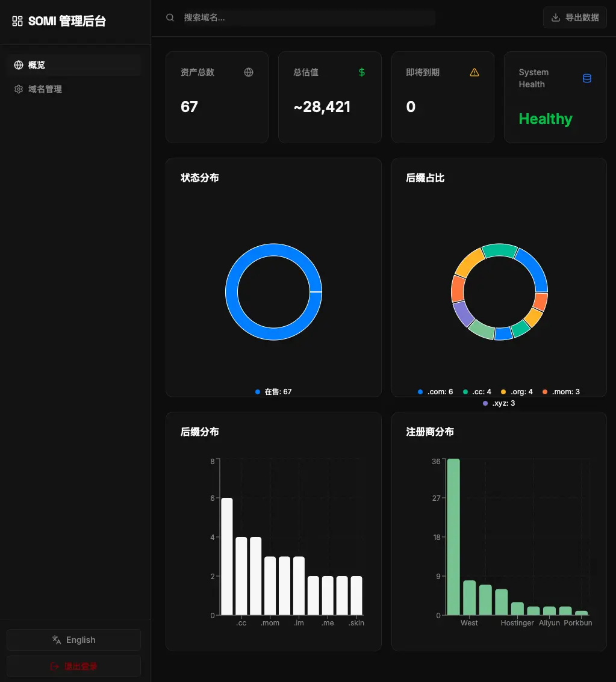This screenshot has height=682, width=616.
Task: Click the 状态分布 chart title
Action: click(200, 178)
